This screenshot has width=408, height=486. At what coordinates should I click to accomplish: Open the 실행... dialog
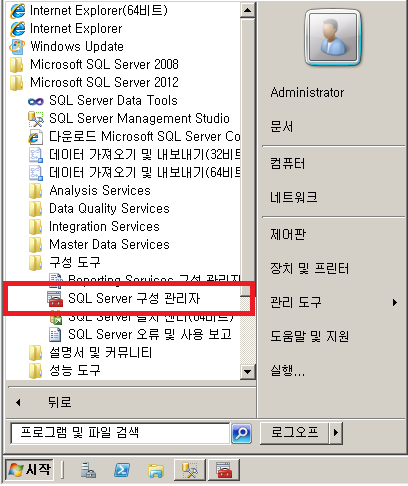288,370
